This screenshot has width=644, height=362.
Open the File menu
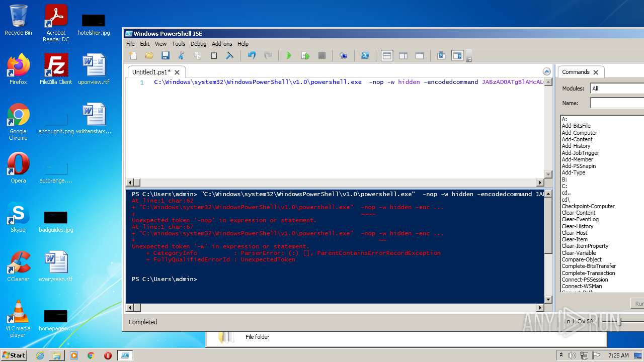130,44
